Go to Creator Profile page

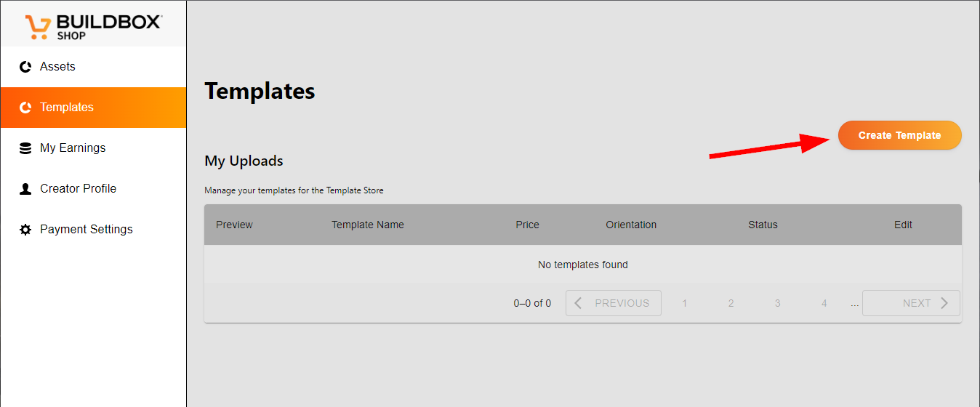click(x=78, y=189)
